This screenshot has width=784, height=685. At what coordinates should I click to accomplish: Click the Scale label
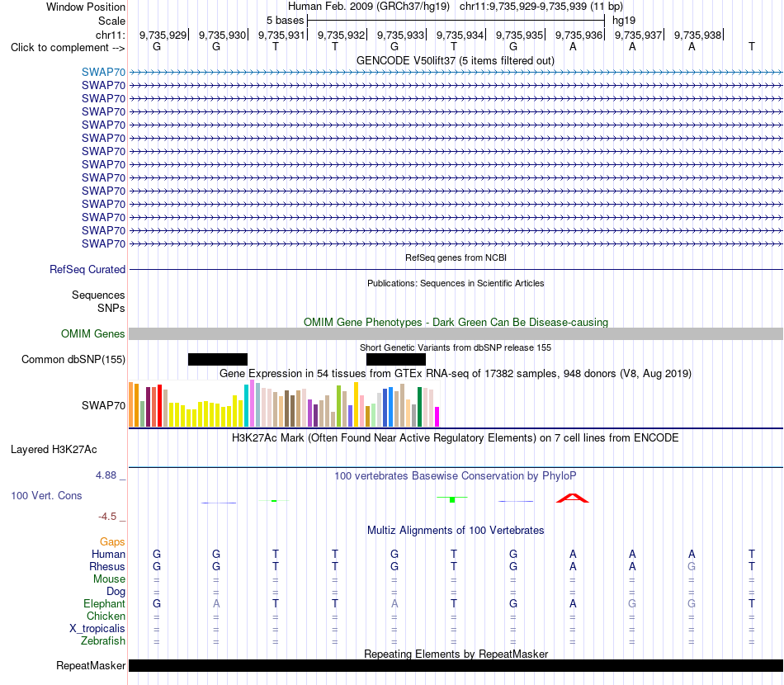[112, 21]
